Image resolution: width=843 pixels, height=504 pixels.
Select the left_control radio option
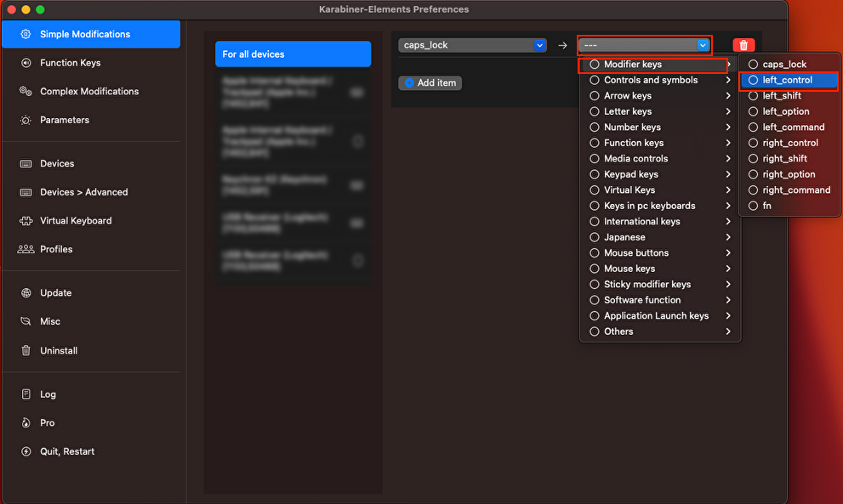click(753, 80)
